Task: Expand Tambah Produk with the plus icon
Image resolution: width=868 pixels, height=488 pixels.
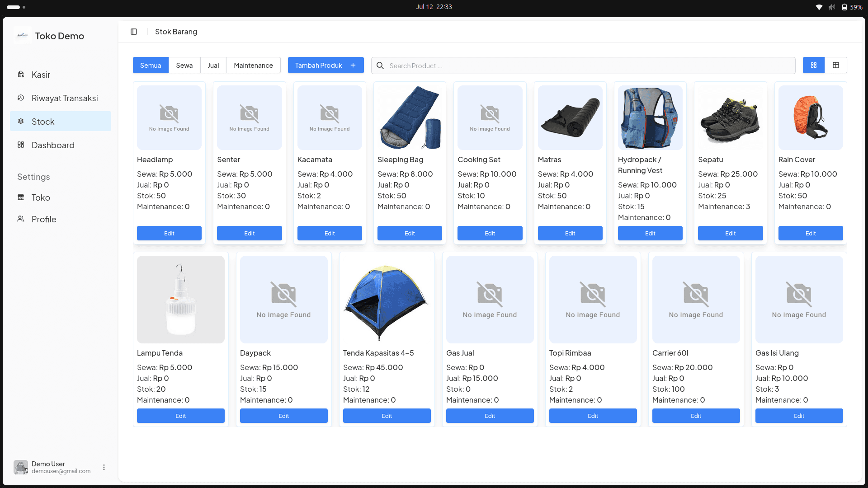Action: 353,65
